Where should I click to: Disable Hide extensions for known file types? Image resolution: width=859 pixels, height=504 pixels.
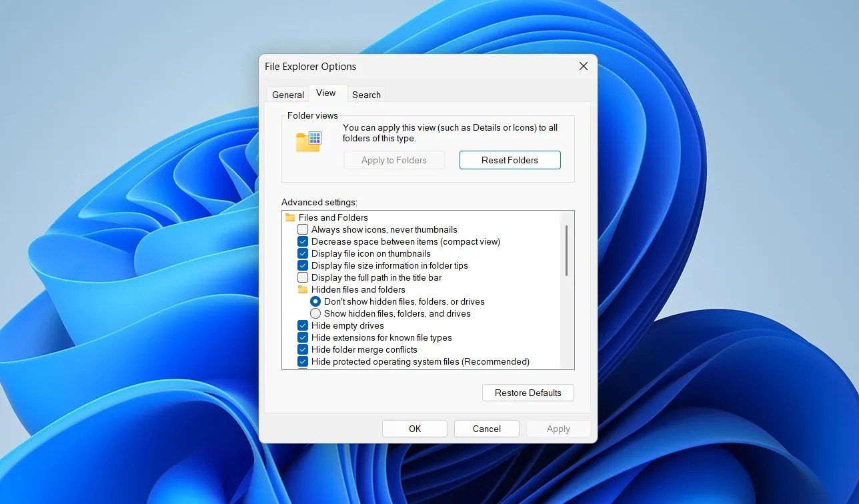[303, 337]
